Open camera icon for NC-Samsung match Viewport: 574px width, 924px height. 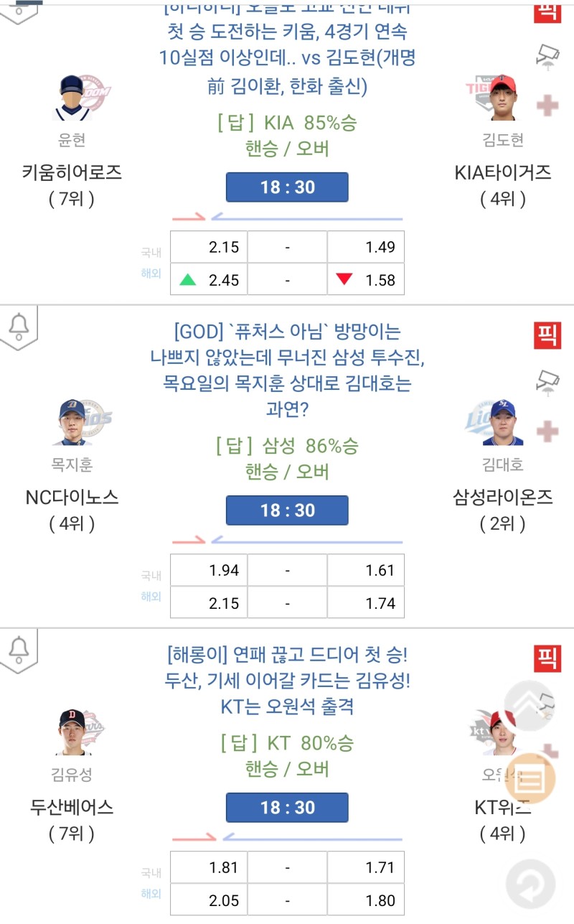[x=549, y=380]
